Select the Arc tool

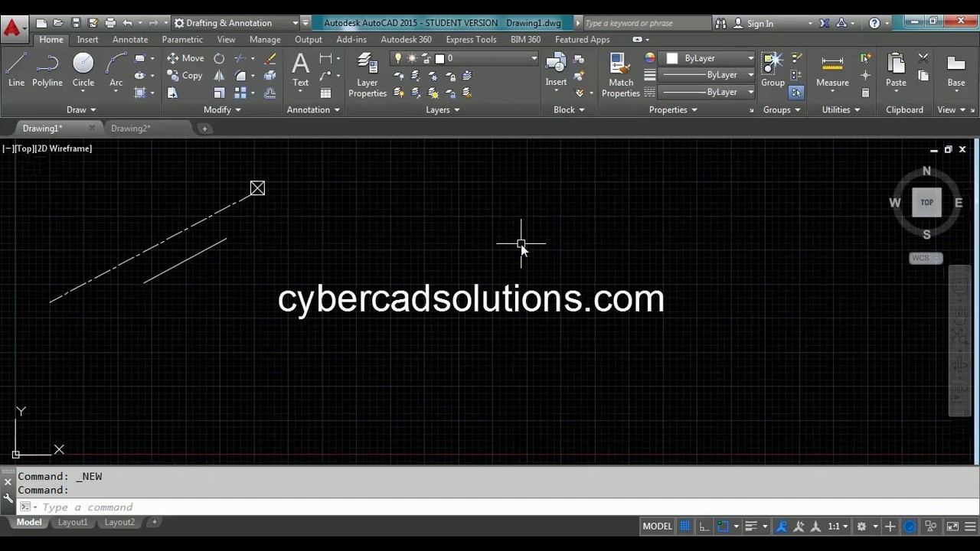pos(116,70)
